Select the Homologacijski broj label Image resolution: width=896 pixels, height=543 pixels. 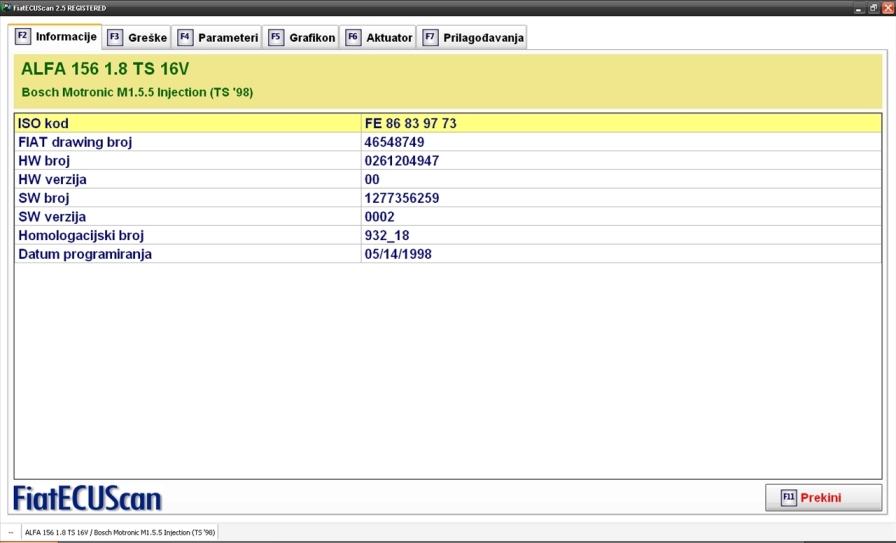pyautogui.click(x=81, y=235)
